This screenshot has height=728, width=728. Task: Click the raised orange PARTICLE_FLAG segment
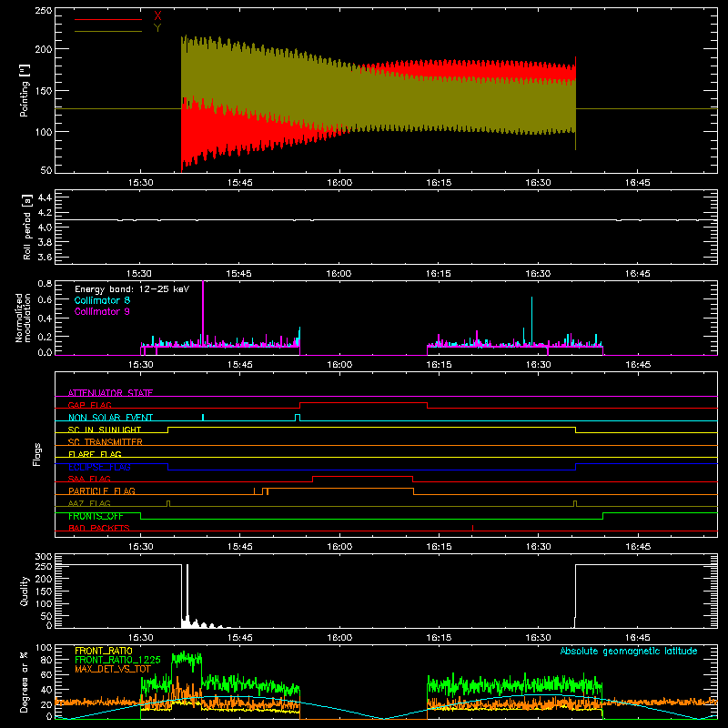coord(340,489)
